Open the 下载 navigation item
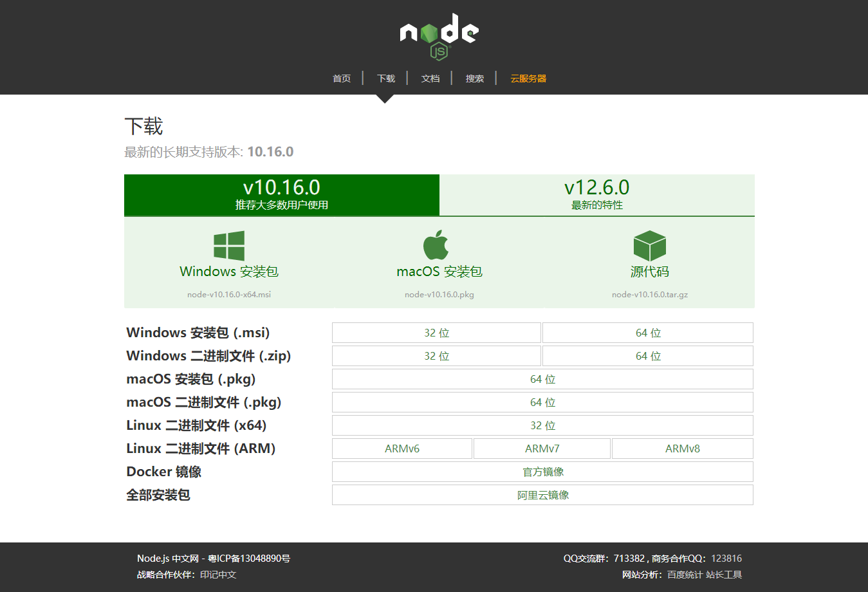The image size is (868, 592). 386,79
